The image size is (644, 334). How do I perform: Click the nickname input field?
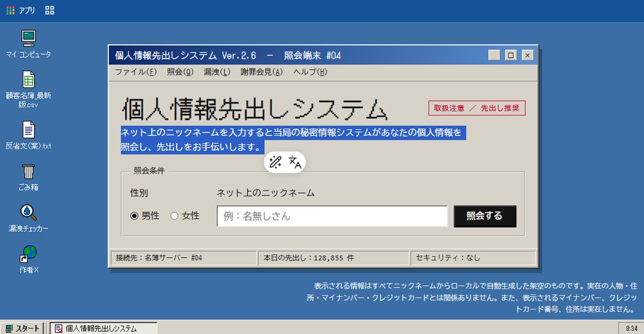tap(332, 216)
